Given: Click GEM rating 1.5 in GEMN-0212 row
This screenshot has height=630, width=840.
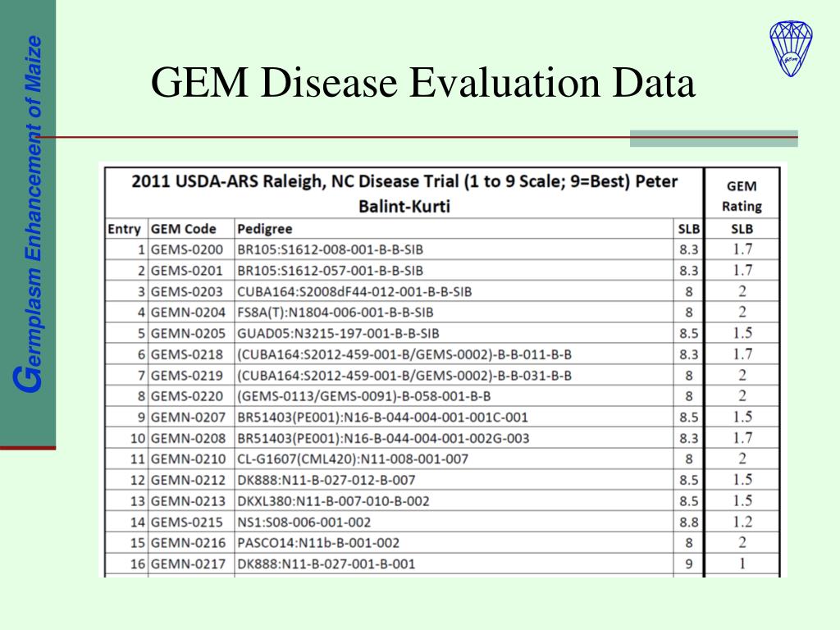Looking at the screenshot, I should click(x=742, y=480).
